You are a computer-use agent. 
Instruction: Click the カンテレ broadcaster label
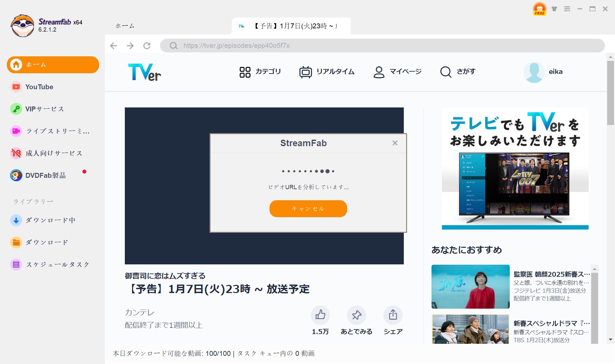[x=139, y=313]
